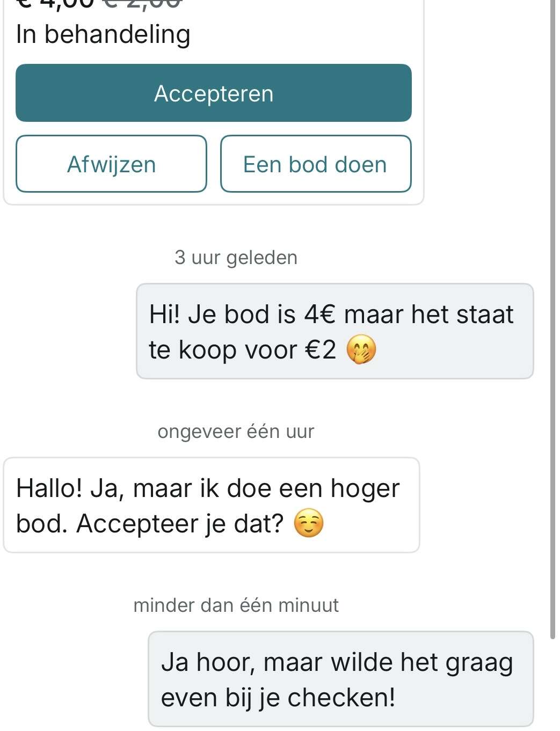Click "4€" in the first chat message
Viewport: 560px width, 731px height.
click(320, 315)
